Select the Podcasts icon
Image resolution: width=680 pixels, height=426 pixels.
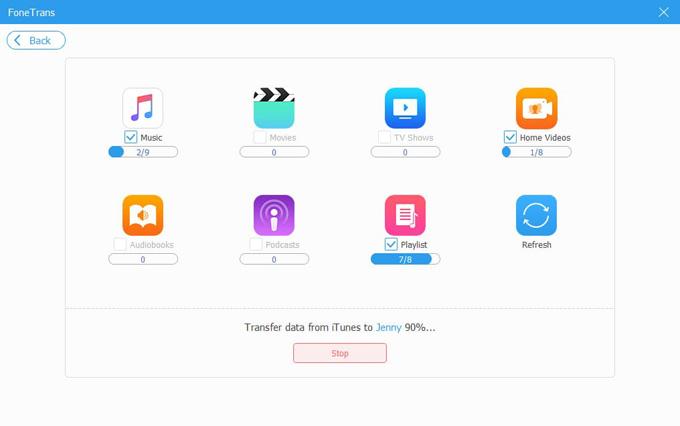[x=274, y=215]
